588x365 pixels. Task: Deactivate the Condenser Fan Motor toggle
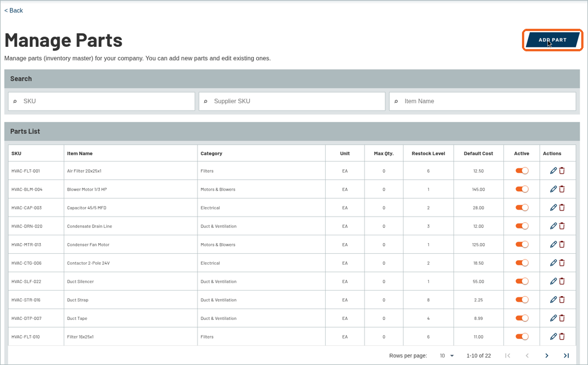pos(521,244)
